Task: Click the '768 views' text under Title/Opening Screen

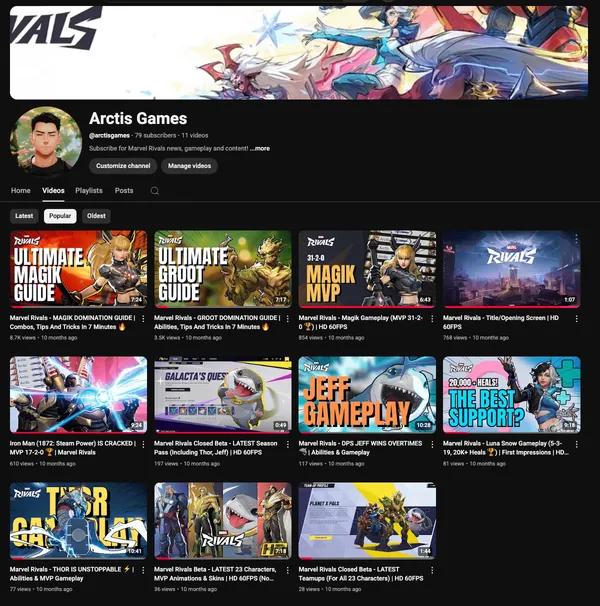Action: click(455, 338)
